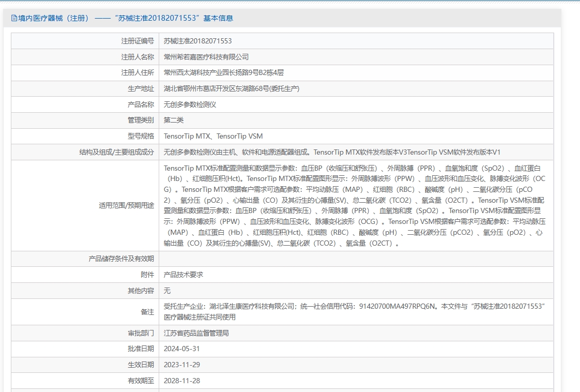Click the label 注册证编号

coord(138,41)
